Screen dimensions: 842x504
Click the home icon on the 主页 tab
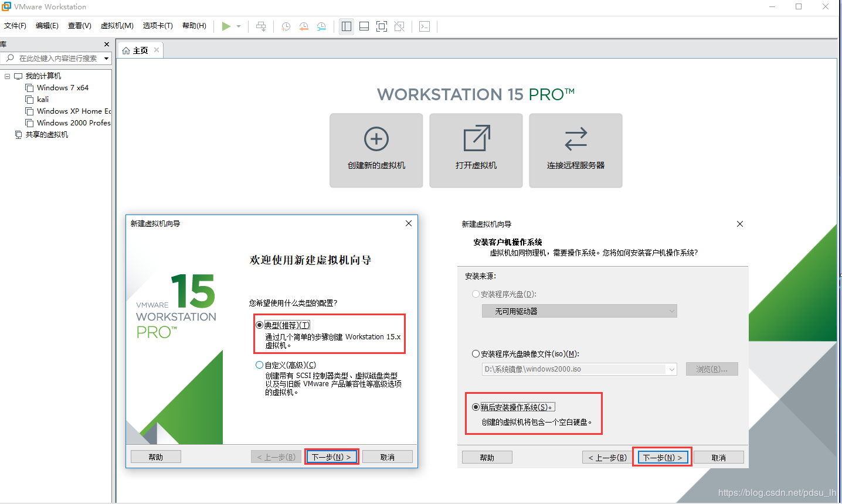click(126, 51)
